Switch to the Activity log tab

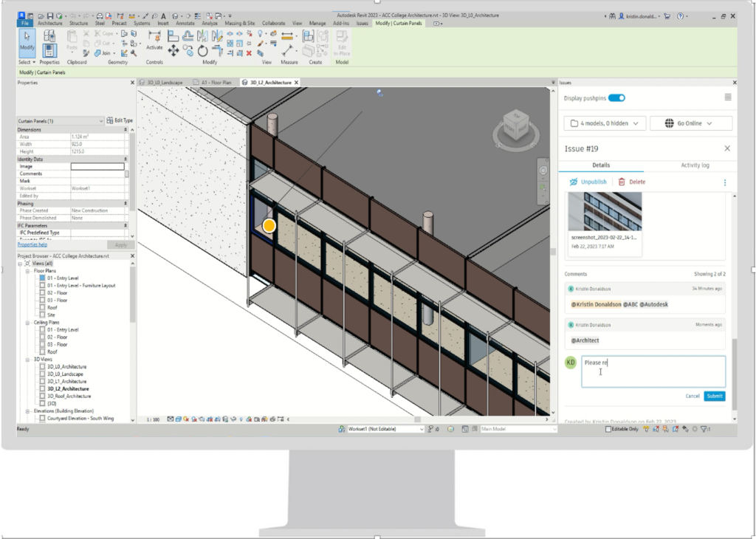[x=695, y=165]
